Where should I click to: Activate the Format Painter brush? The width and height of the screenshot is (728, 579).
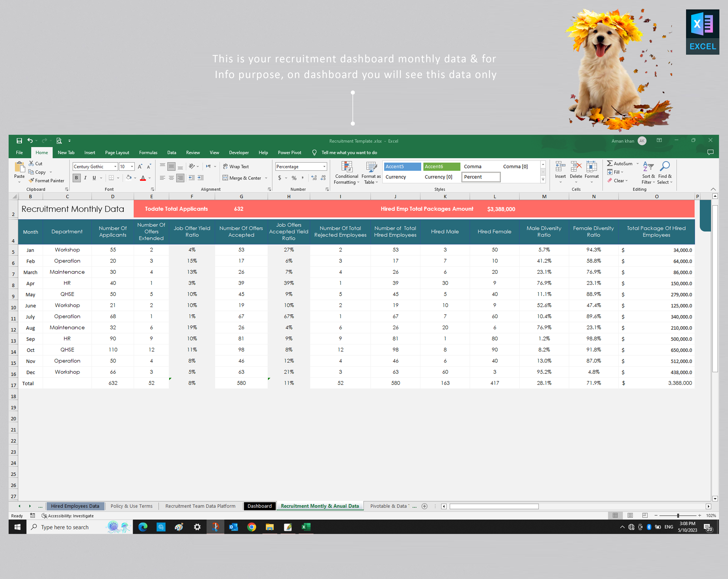(x=31, y=180)
